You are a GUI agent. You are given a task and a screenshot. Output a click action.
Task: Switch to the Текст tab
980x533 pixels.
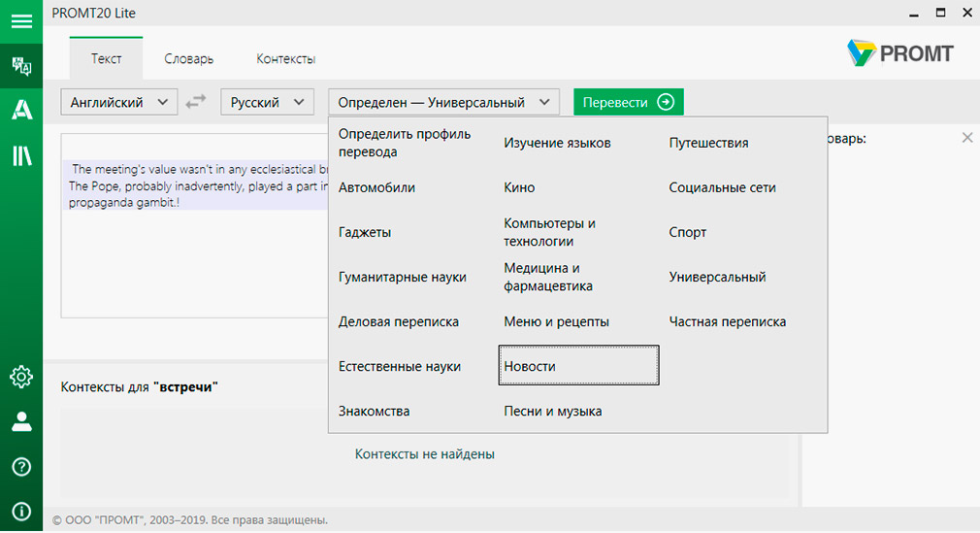107,59
